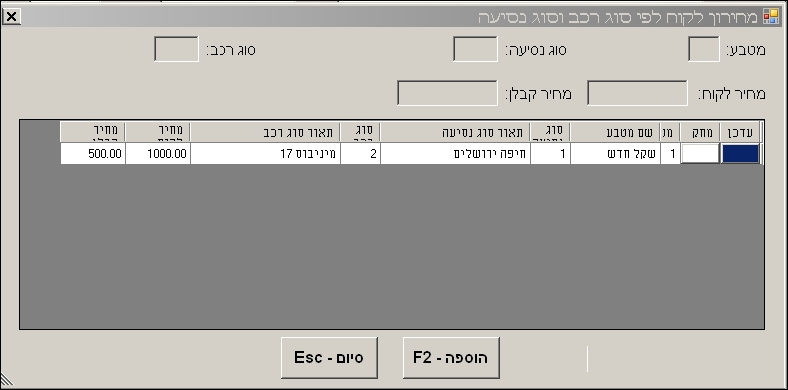Click the מחיר קבלן contractor price field
Viewport: 788px width, 390px height.
click(447, 93)
